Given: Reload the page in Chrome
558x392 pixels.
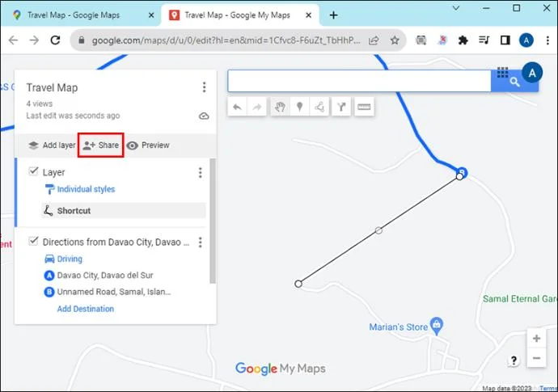Looking at the screenshot, I should click(x=55, y=40).
